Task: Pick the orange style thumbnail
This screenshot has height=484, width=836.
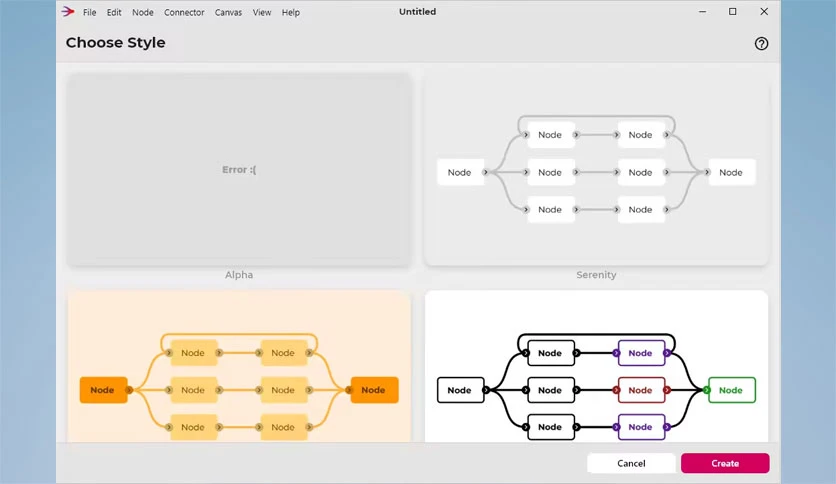Action: 239,367
